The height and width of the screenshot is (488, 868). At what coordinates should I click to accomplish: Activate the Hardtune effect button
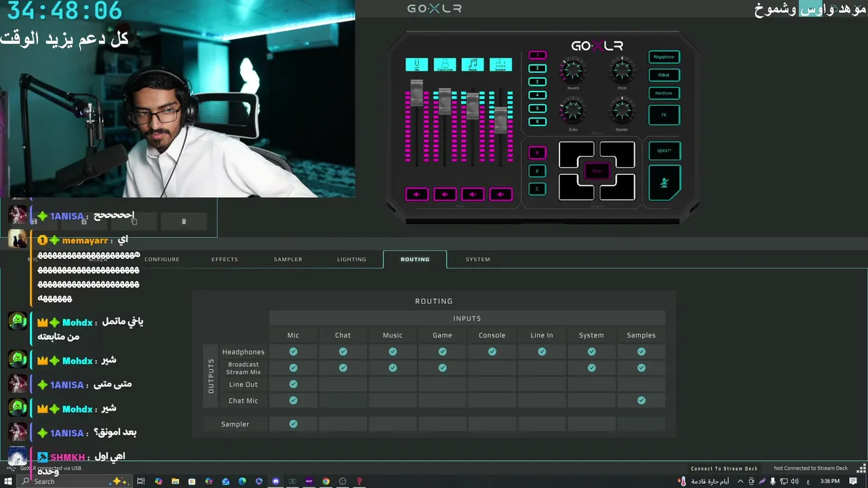[664, 94]
